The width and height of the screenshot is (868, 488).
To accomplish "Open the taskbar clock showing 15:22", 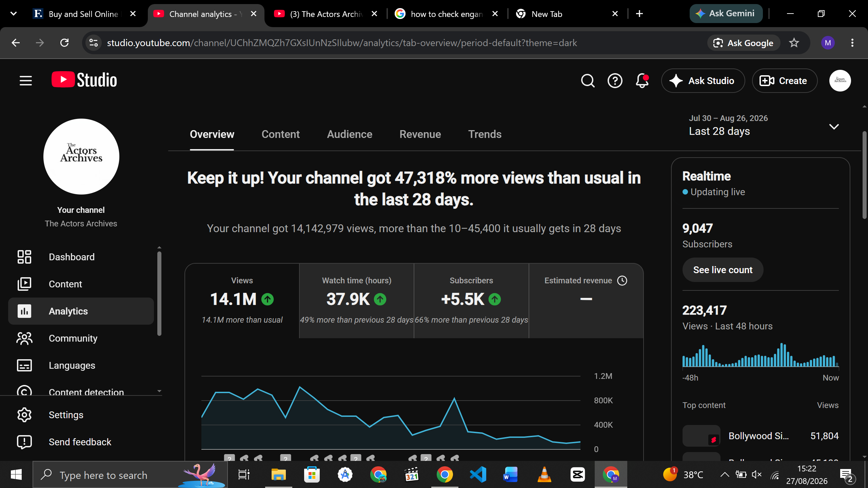I will 807,474.
